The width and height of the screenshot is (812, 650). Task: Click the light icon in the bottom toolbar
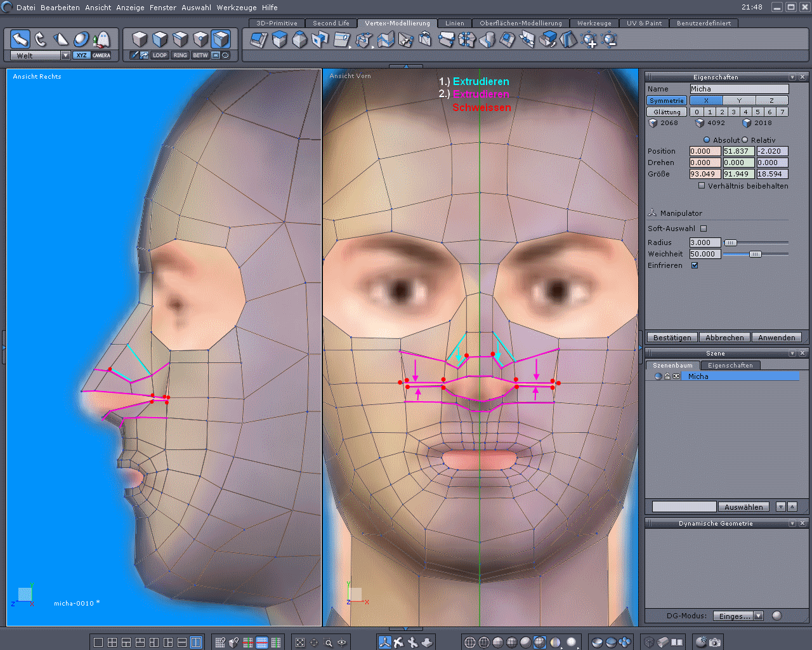click(701, 642)
